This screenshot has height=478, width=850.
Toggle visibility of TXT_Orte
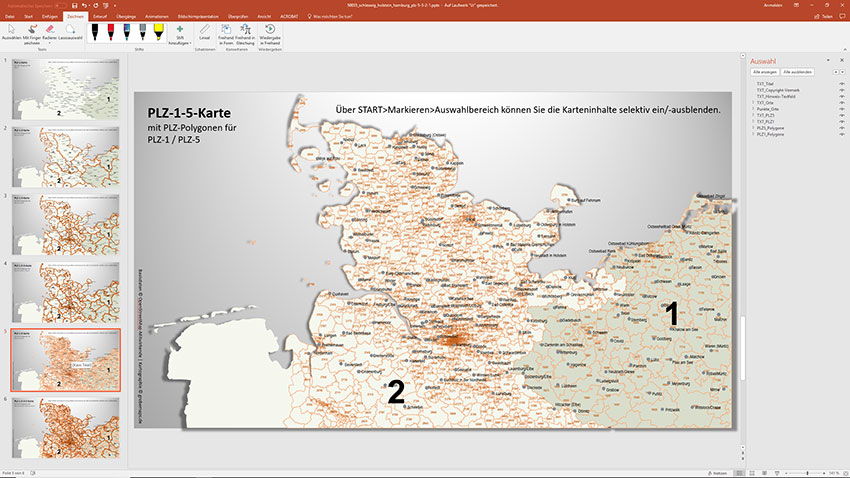(x=843, y=103)
